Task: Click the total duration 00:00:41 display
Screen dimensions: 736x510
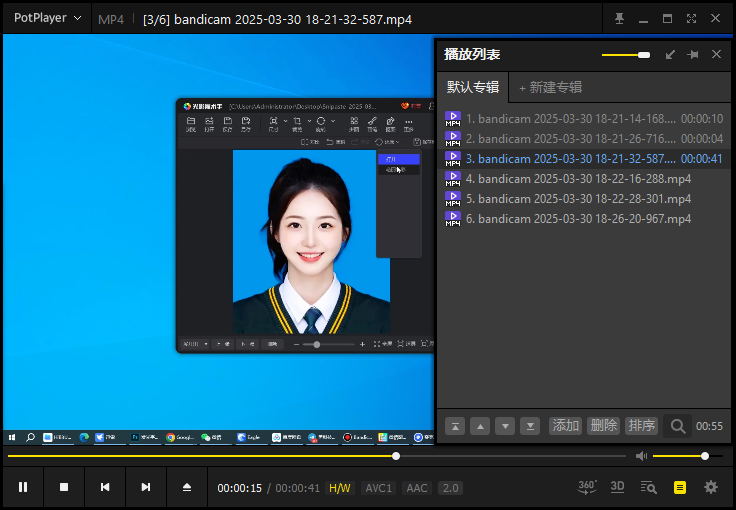Action: [298, 488]
